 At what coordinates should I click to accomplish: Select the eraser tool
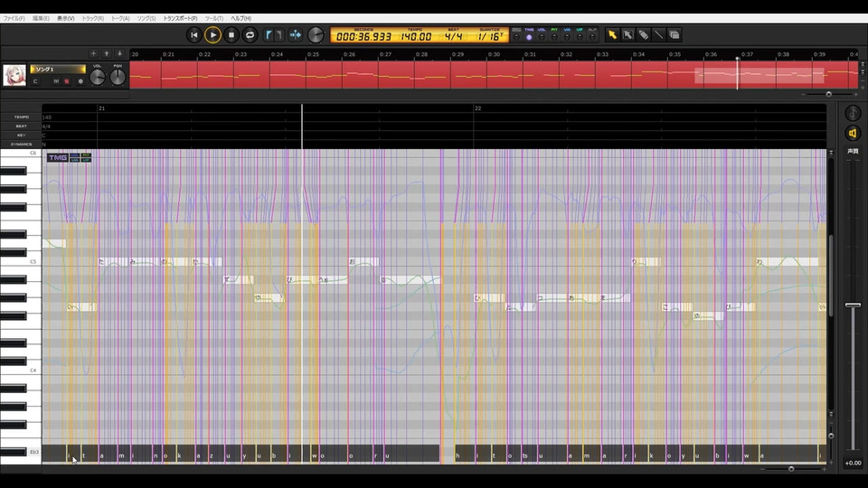pyautogui.click(x=643, y=35)
